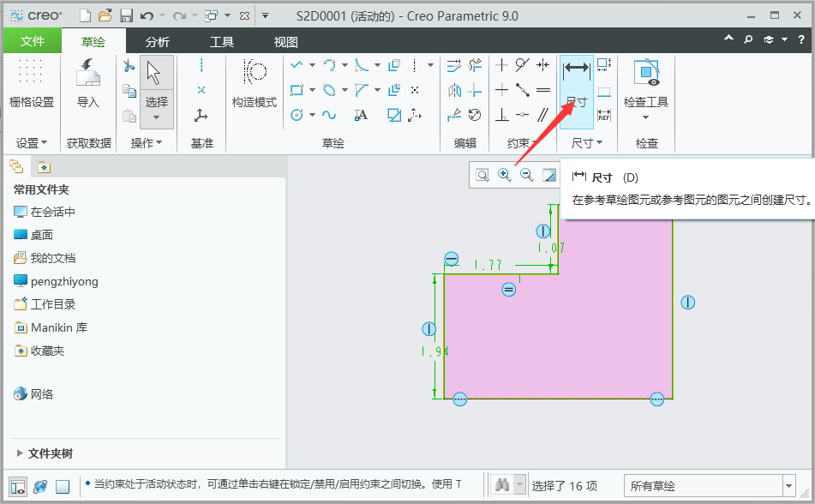Select the Delete Segment trim tool
Viewport: 815px width, 504px height.
click(x=475, y=65)
